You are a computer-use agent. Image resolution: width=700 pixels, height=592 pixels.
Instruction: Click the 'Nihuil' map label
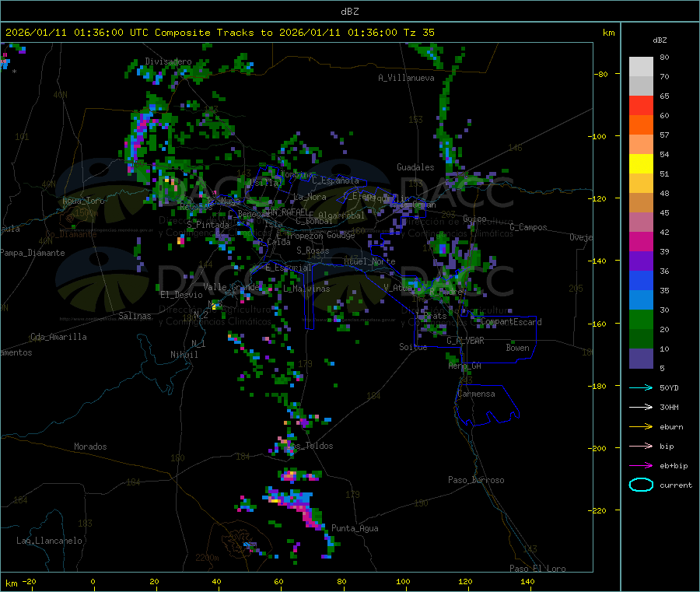184,355
